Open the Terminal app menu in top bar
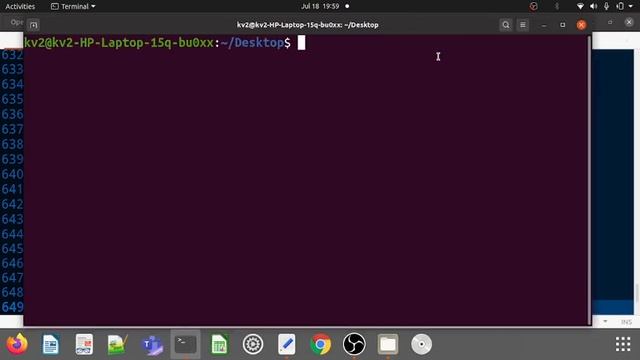This screenshot has width=640, height=360. tap(73, 6)
